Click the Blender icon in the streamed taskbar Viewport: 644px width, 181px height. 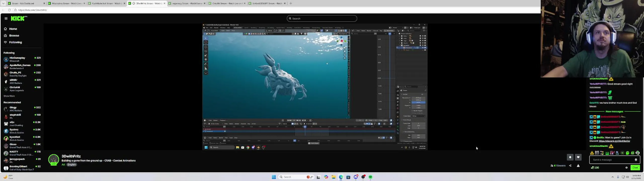[258, 147]
